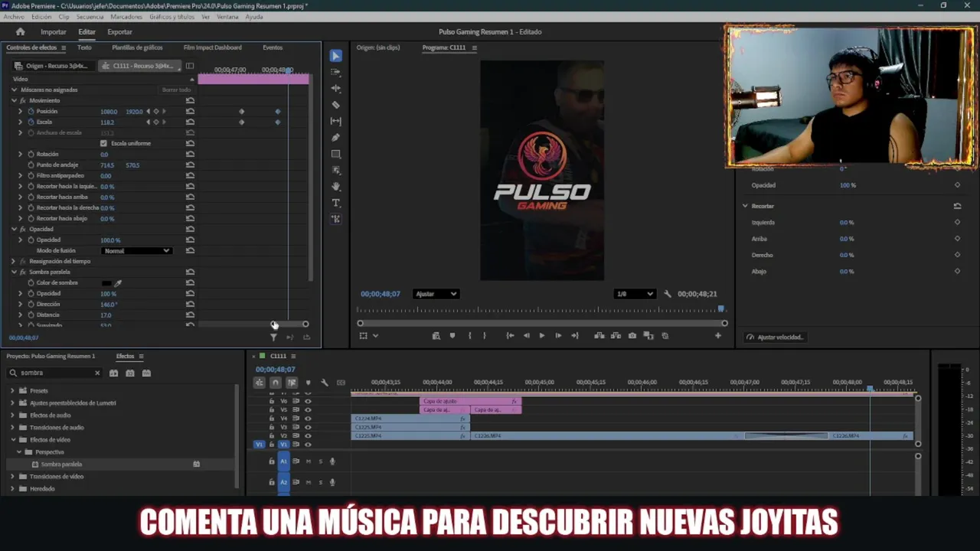Select the Razor tool
This screenshot has height=551, width=980.
pos(336,105)
